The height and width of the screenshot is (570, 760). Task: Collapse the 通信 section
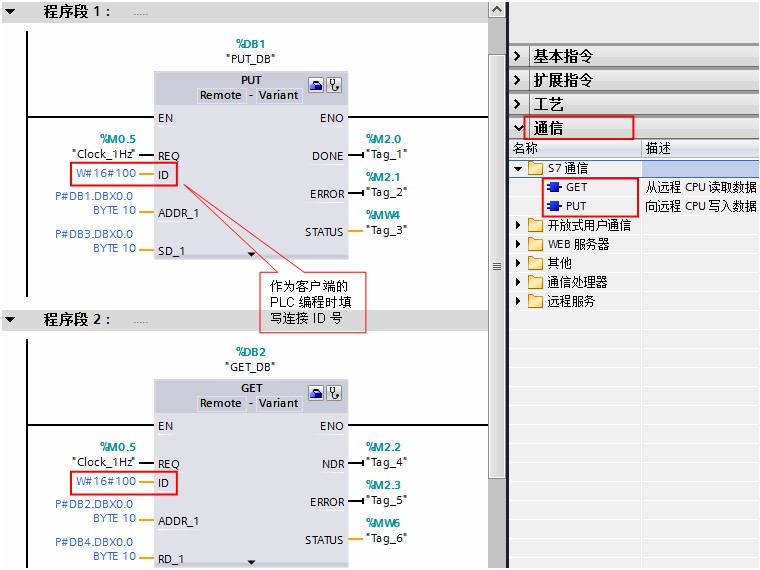point(519,128)
